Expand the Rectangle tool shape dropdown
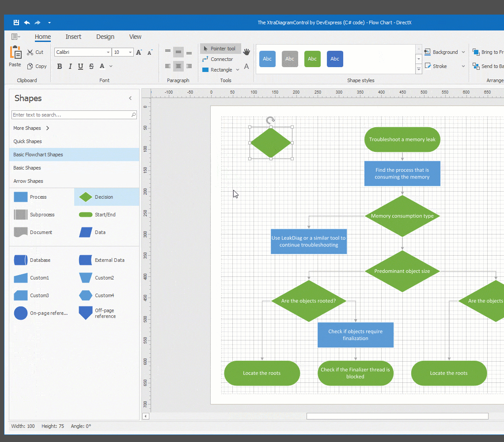The height and width of the screenshot is (442, 504). pos(238,70)
